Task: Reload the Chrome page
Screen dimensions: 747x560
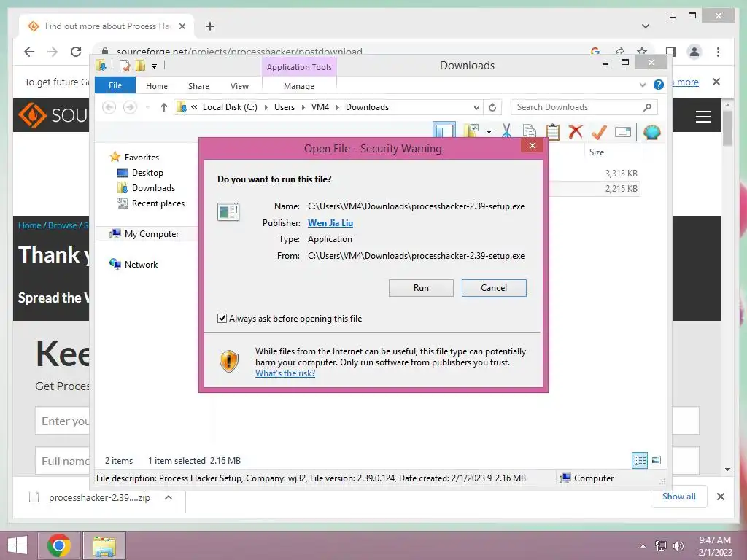Action: tap(76, 52)
